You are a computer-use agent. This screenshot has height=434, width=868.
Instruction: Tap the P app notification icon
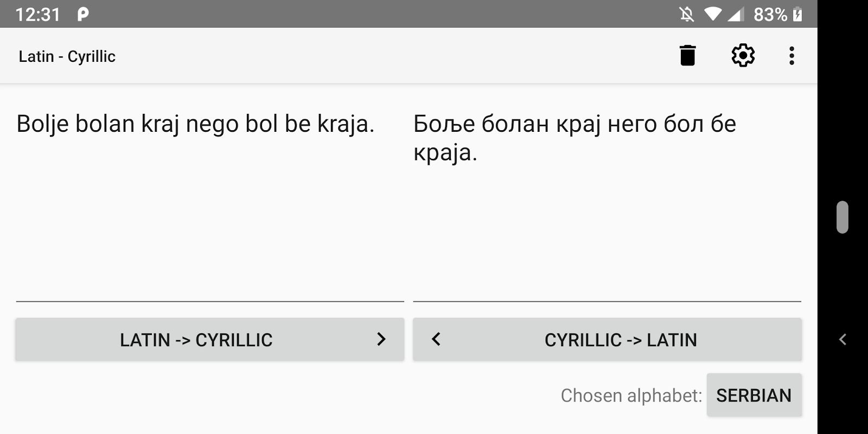tap(82, 14)
